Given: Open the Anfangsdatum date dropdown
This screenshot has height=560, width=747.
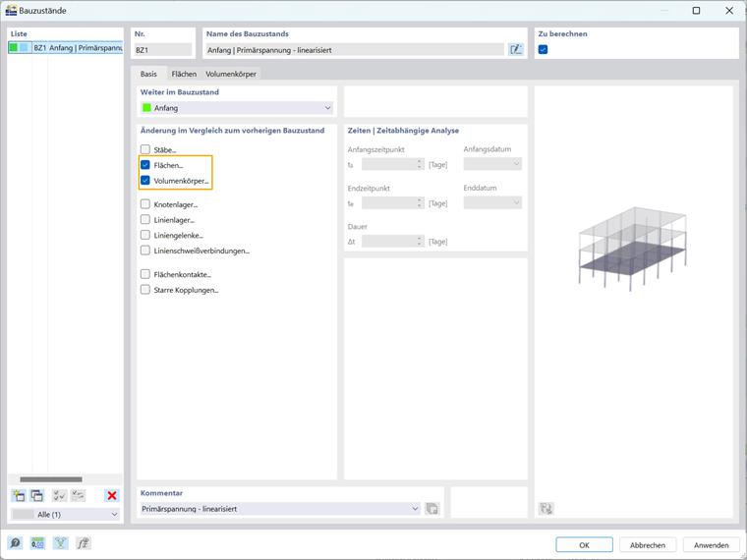Looking at the screenshot, I should [492, 164].
